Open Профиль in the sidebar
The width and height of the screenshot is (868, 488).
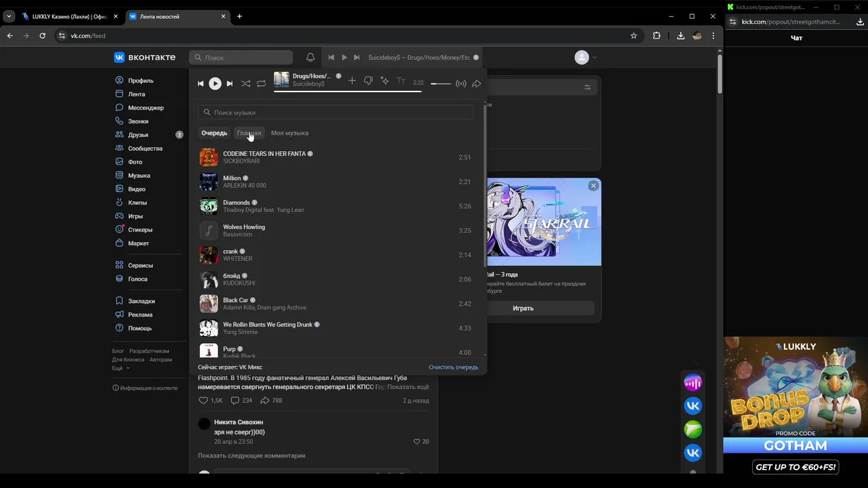click(x=140, y=81)
